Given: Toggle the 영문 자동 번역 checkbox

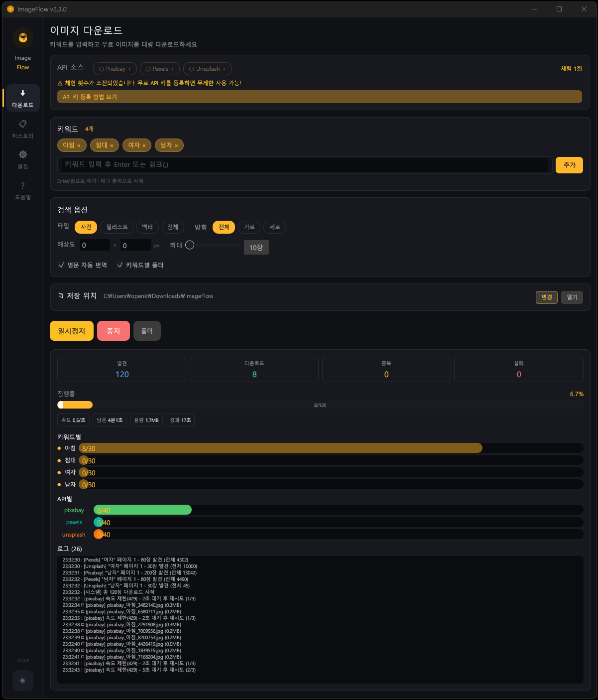Looking at the screenshot, I should pyautogui.click(x=62, y=265).
